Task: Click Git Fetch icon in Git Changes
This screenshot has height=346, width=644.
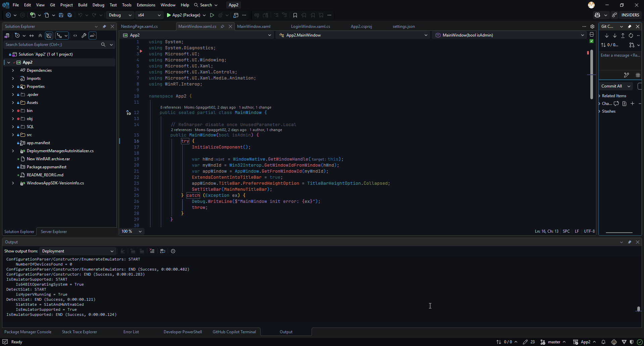Action: (607, 36)
